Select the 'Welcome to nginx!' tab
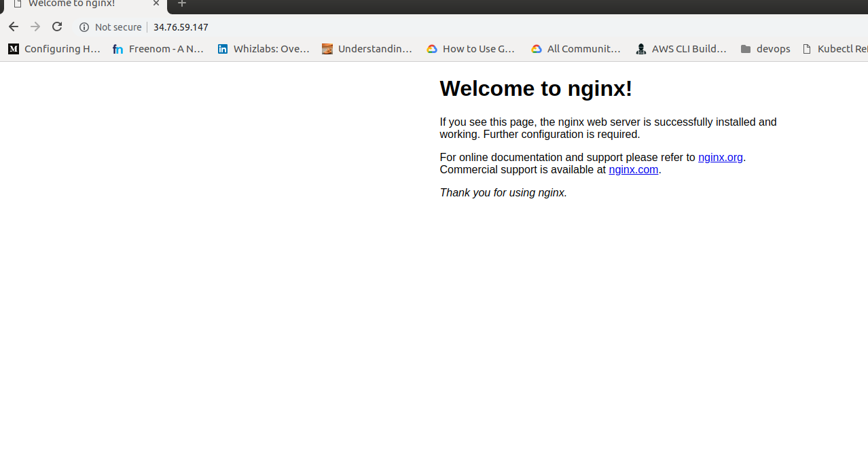 (84, 5)
